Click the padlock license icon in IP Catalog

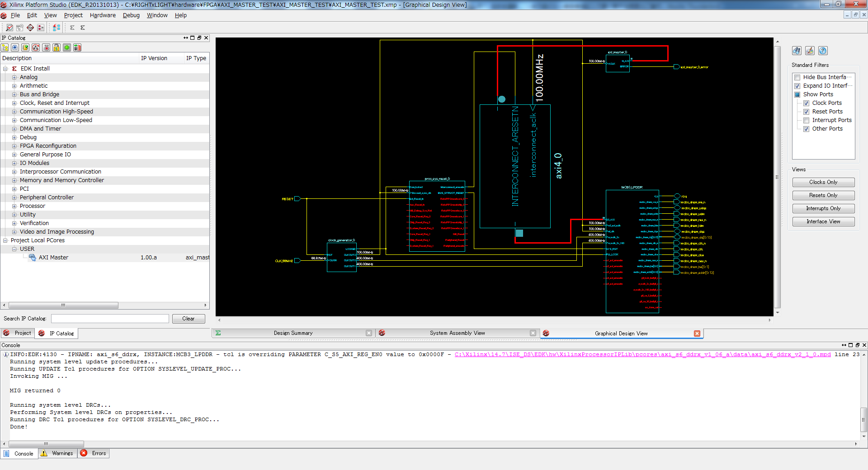57,47
